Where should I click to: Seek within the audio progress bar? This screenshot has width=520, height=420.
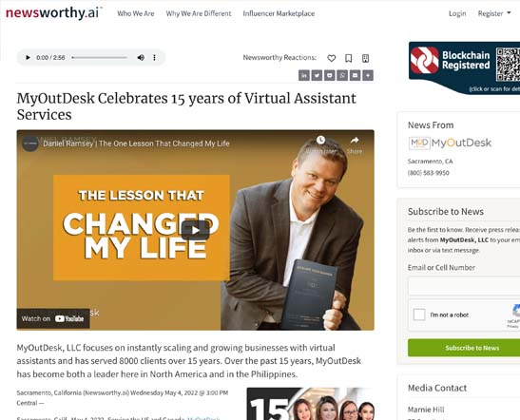[100, 58]
